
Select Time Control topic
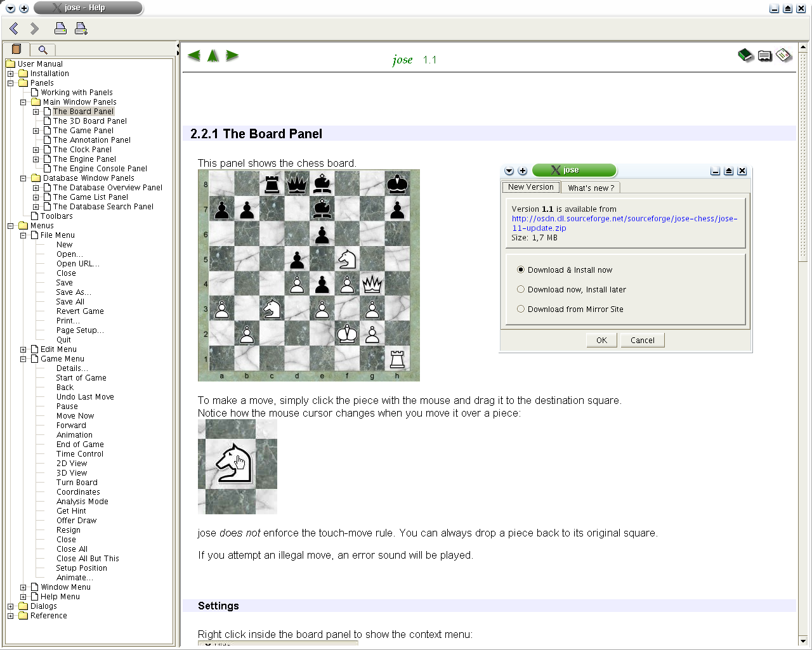(80, 454)
